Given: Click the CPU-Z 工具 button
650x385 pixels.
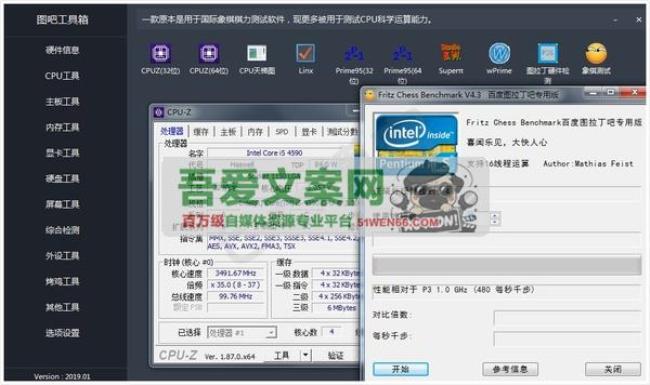Looking at the screenshot, I should 282,355.
